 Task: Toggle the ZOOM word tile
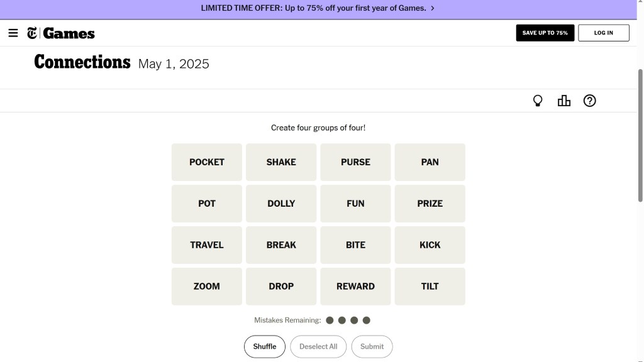pyautogui.click(x=207, y=287)
